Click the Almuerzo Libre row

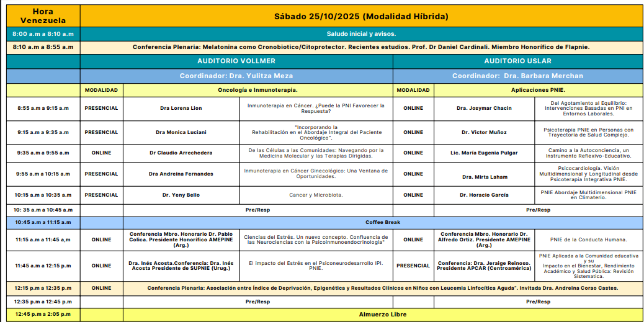tap(383, 315)
